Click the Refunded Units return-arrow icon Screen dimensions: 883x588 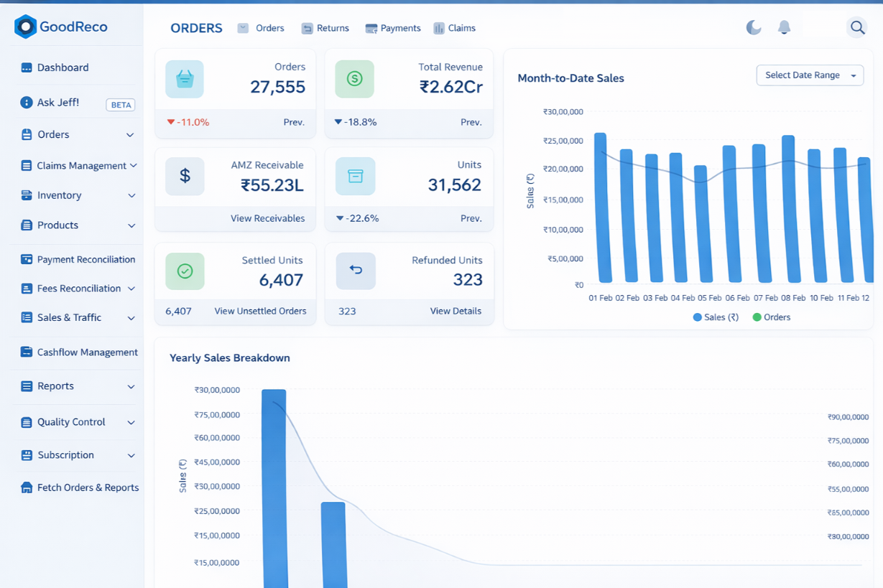356,271
